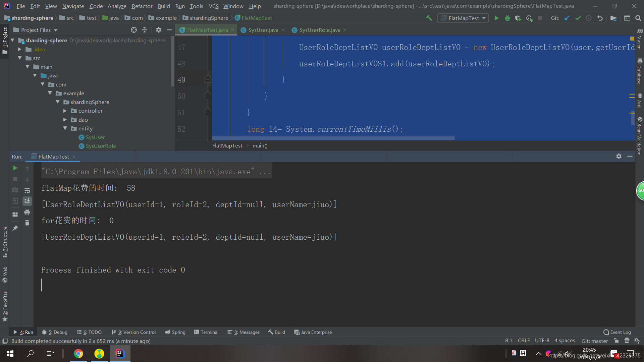Click the Git rollback arrow icon
Image resolution: width=644 pixels, height=362 pixels.
pyautogui.click(x=600, y=18)
